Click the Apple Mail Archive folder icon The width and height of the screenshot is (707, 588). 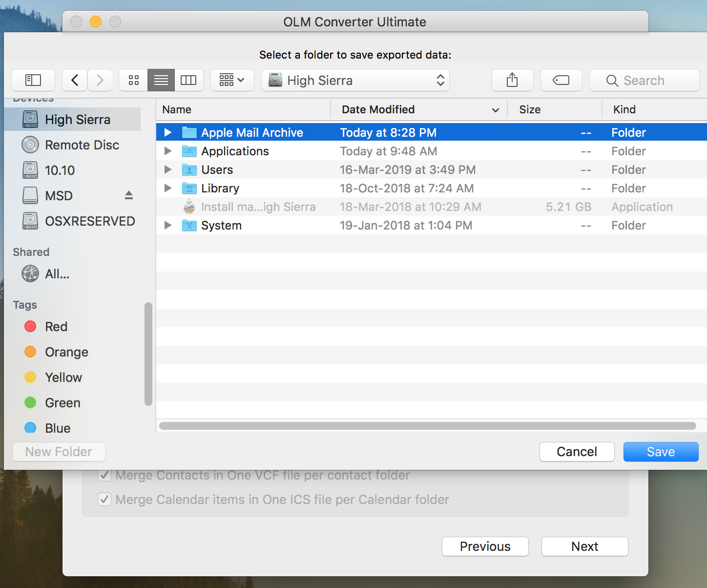tap(189, 132)
